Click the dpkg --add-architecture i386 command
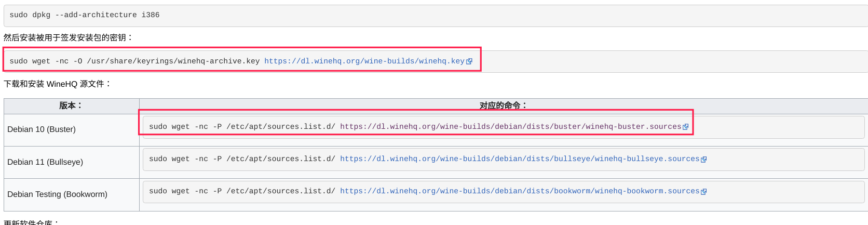The width and height of the screenshot is (868, 225). tap(85, 15)
